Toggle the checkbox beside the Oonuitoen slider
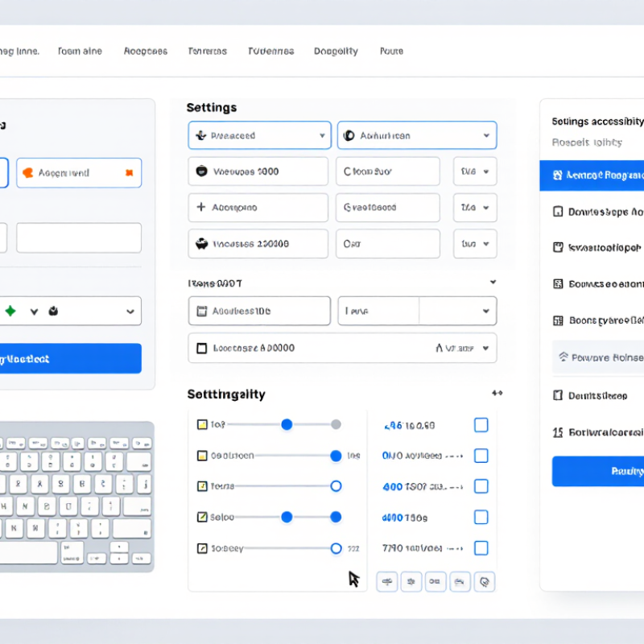 coord(202,456)
